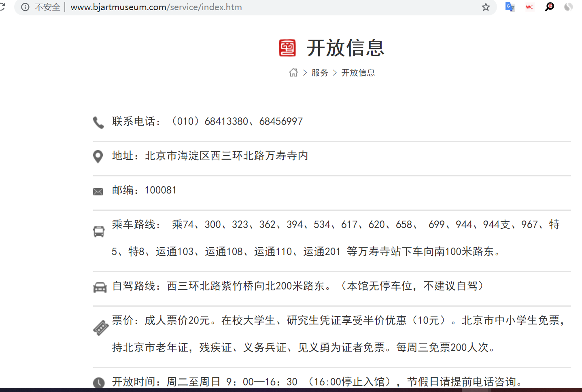
Task: Bookmark this page with the star icon
Action: point(486,7)
